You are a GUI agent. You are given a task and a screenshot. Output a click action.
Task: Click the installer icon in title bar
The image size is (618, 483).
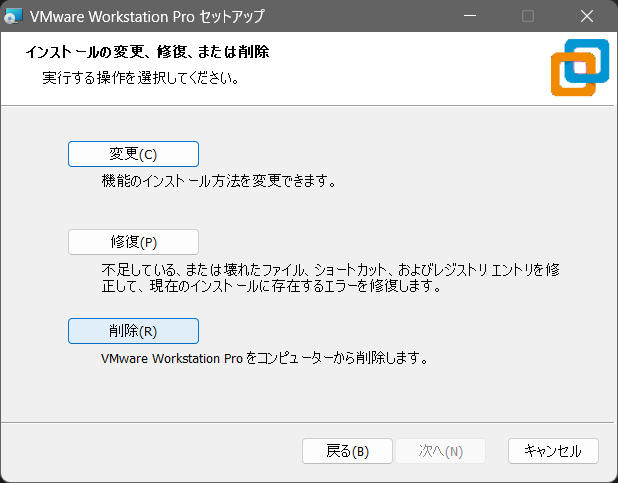13,16
